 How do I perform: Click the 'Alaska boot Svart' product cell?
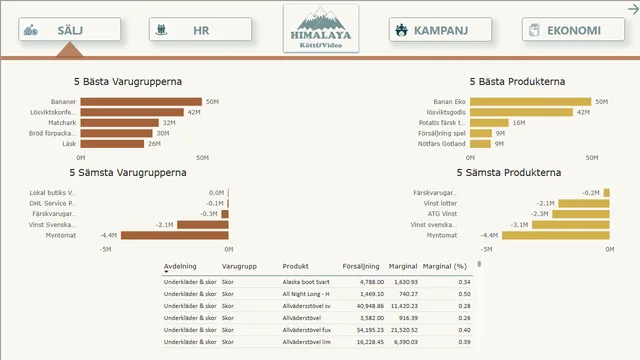point(306,282)
